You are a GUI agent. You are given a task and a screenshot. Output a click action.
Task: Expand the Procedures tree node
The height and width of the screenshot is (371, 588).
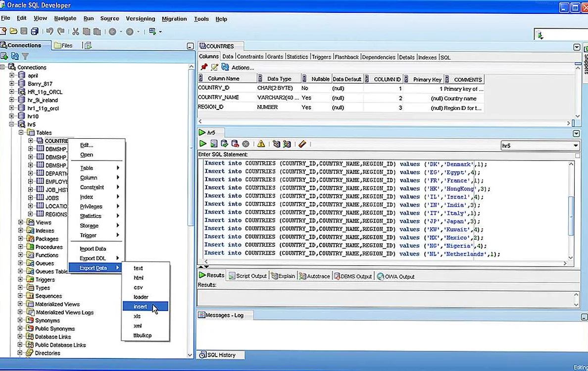(21, 247)
